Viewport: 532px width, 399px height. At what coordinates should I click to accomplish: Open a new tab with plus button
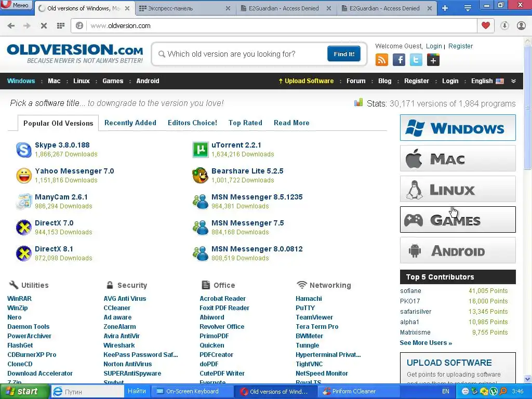pos(445,8)
